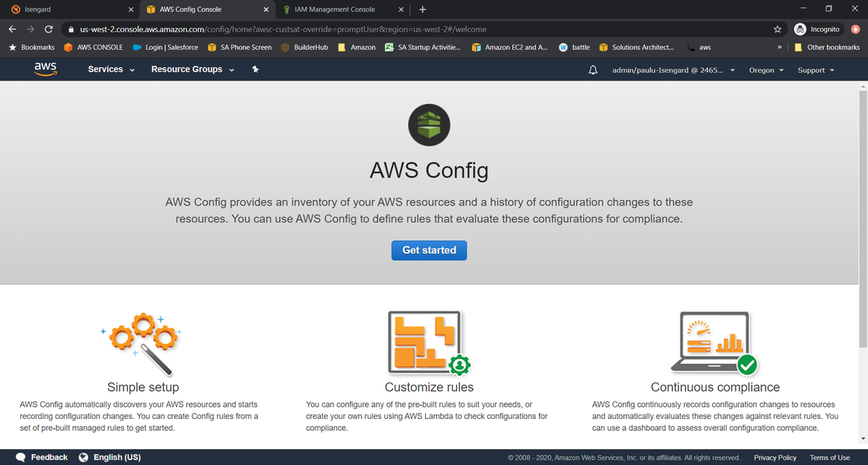Click the AWS logo in the console header

point(45,70)
